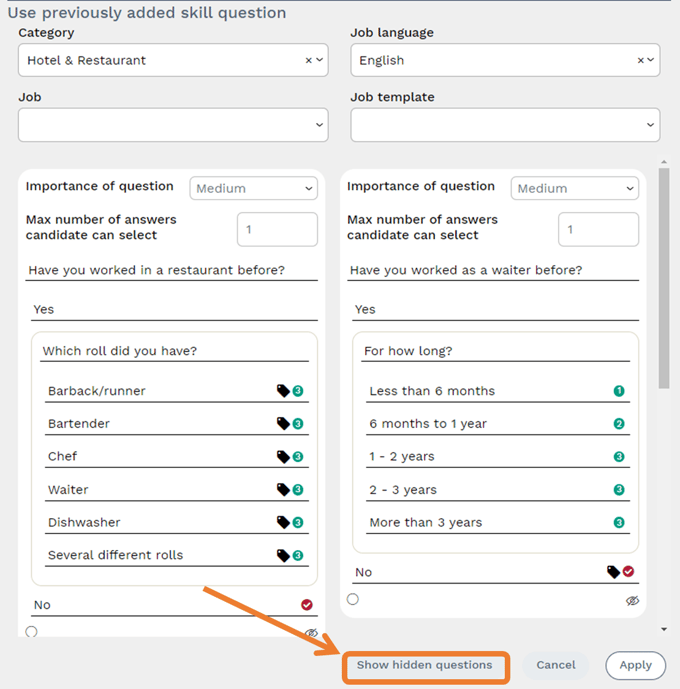Click the score badge beside Dishwasher
Screen dimensions: 680x689
pyautogui.click(x=297, y=523)
